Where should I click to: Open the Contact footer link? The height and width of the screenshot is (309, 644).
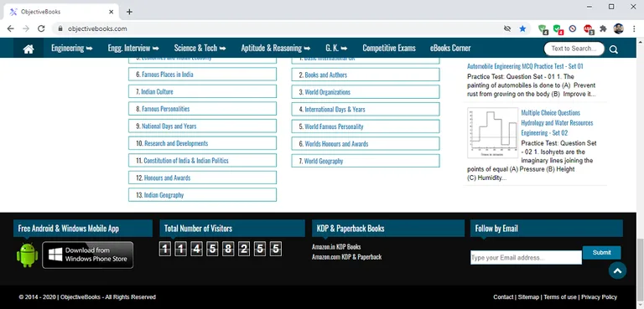[503, 297]
